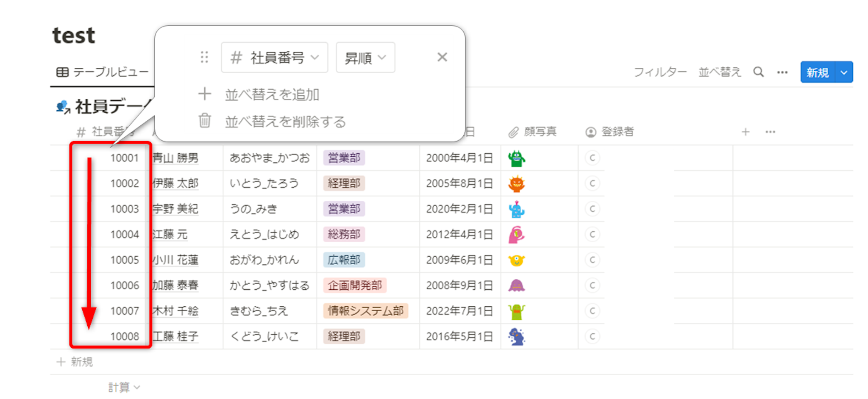The width and height of the screenshot is (868, 399).
Task: Open the three-dot view options menu
Action: click(782, 72)
